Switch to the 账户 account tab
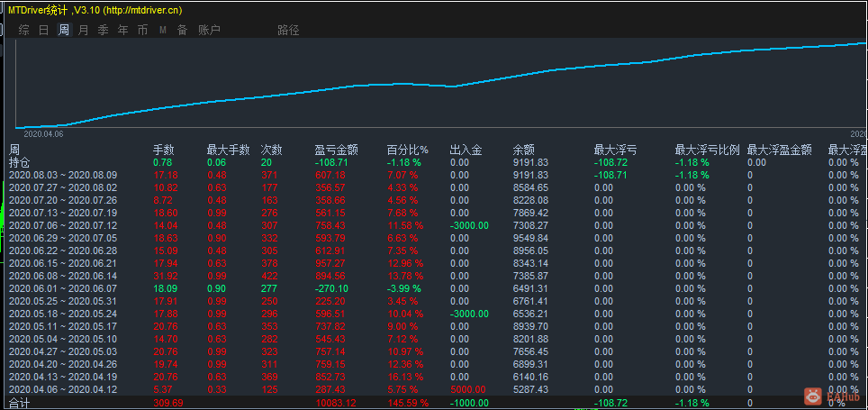This screenshot has height=410, width=868. click(209, 30)
